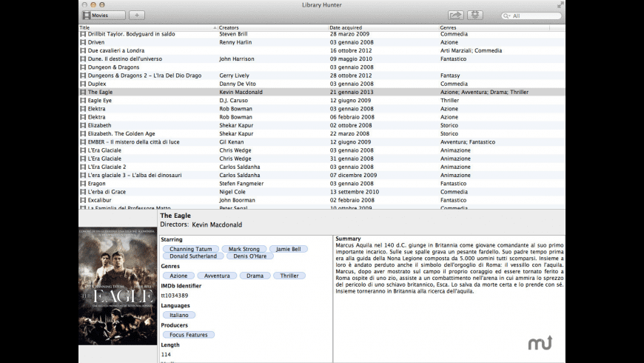Click the Kevin Macdonald director name
The width and height of the screenshot is (644, 363).
pos(217,225)
